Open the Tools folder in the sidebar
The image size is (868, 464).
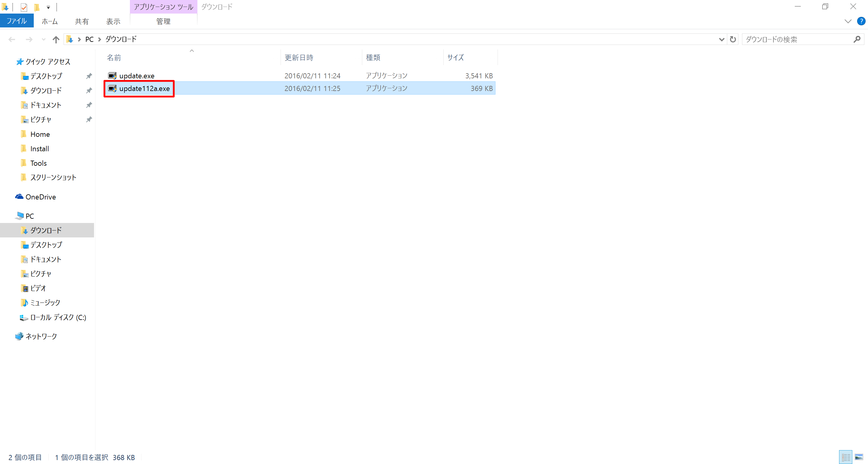click(38, 163)
